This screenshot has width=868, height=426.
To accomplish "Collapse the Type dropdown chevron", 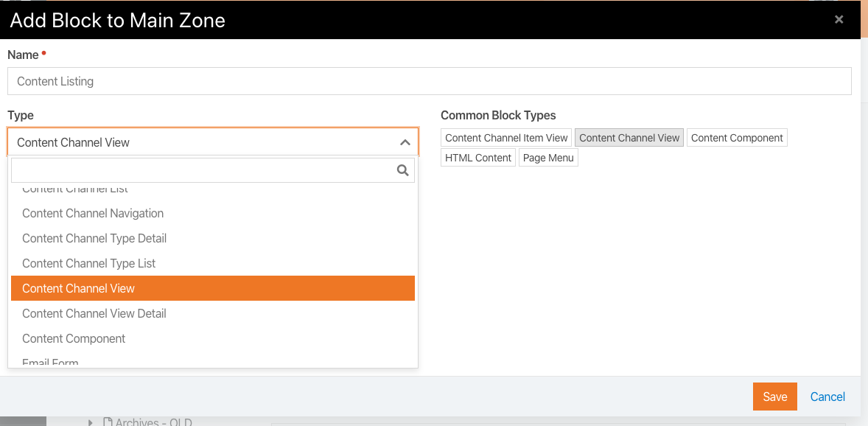I will pyautogui.click(x=405, y=142).
